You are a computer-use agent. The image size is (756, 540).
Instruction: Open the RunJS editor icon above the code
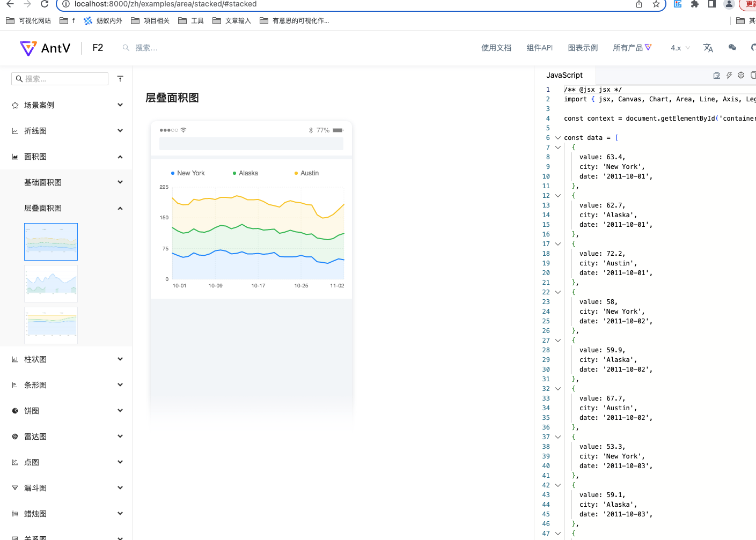(x=717, y=75)
